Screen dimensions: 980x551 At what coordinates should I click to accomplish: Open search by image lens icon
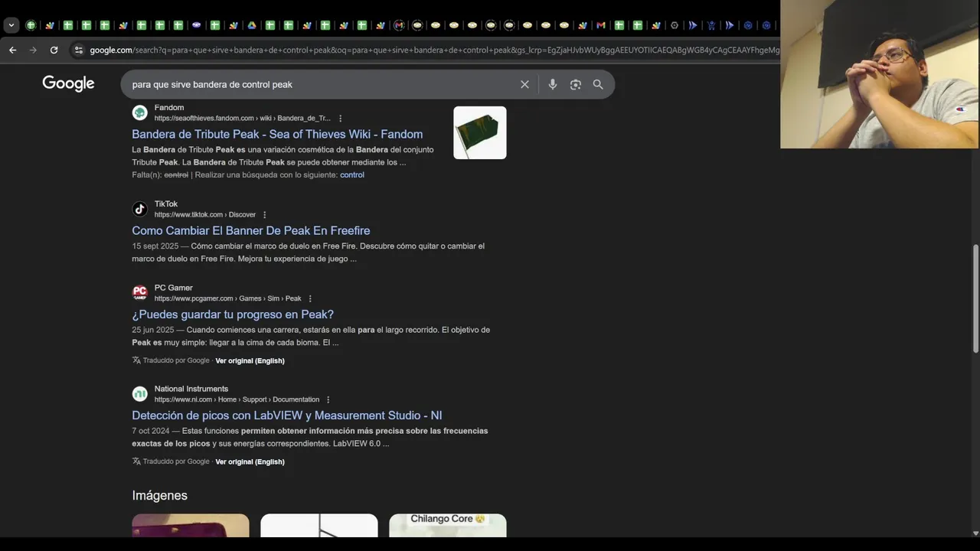tap(576, 84)
